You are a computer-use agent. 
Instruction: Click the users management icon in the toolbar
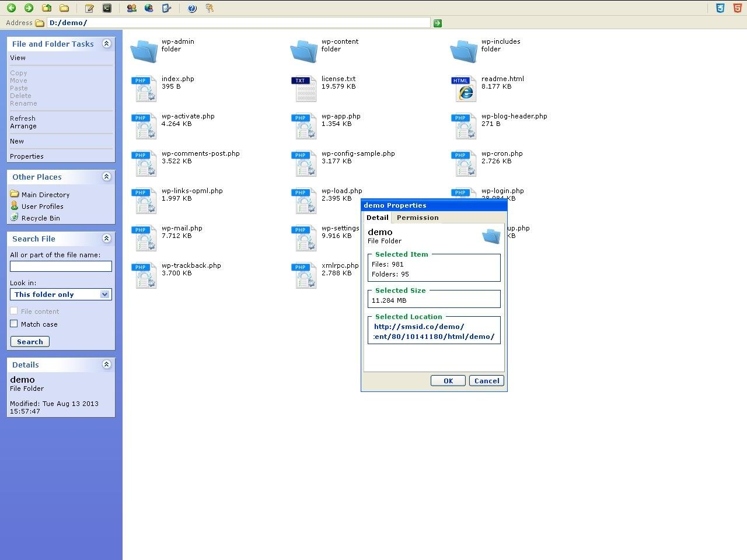click(131, 8)
